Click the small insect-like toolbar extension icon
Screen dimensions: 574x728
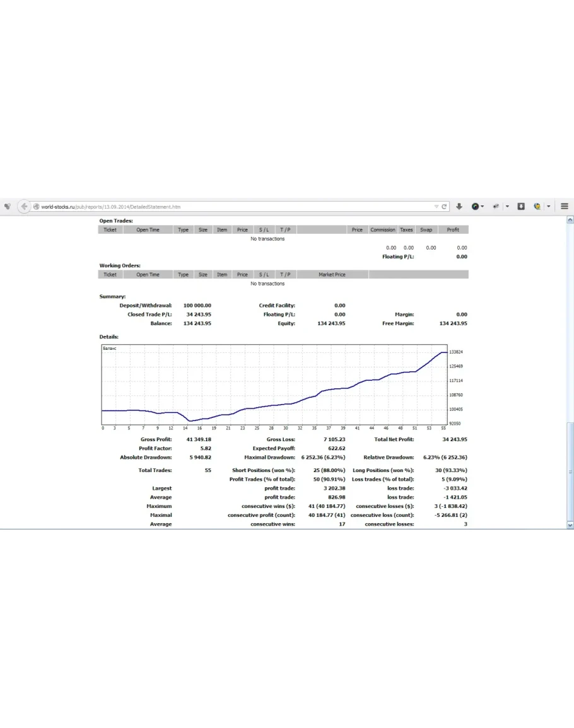click(496, 207)
